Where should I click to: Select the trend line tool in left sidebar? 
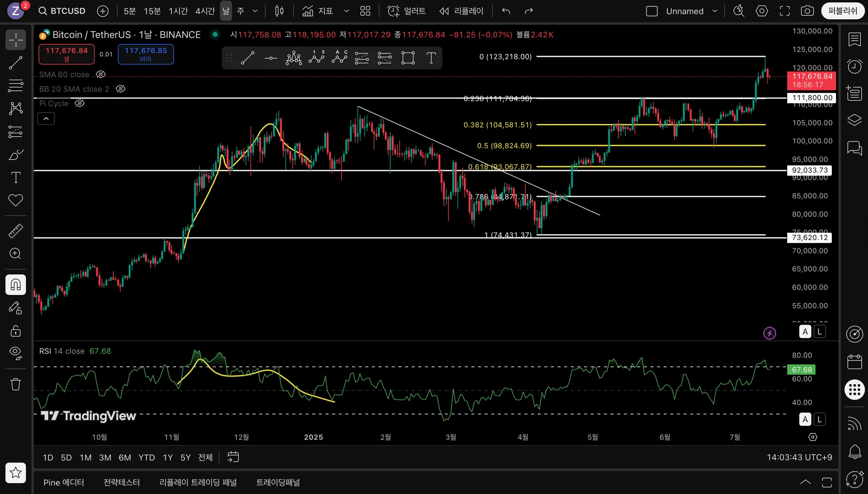pyautogui.click(x=16, y=63)
